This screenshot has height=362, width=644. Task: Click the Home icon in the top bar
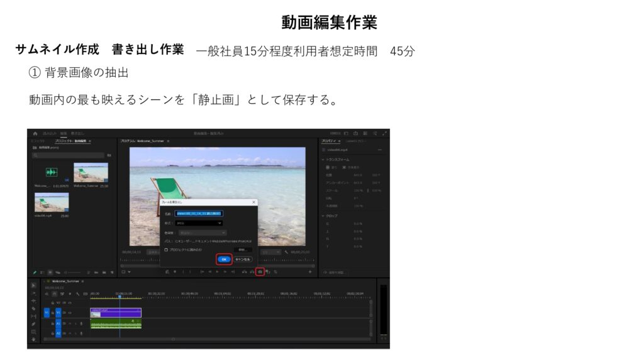[35, 133]
